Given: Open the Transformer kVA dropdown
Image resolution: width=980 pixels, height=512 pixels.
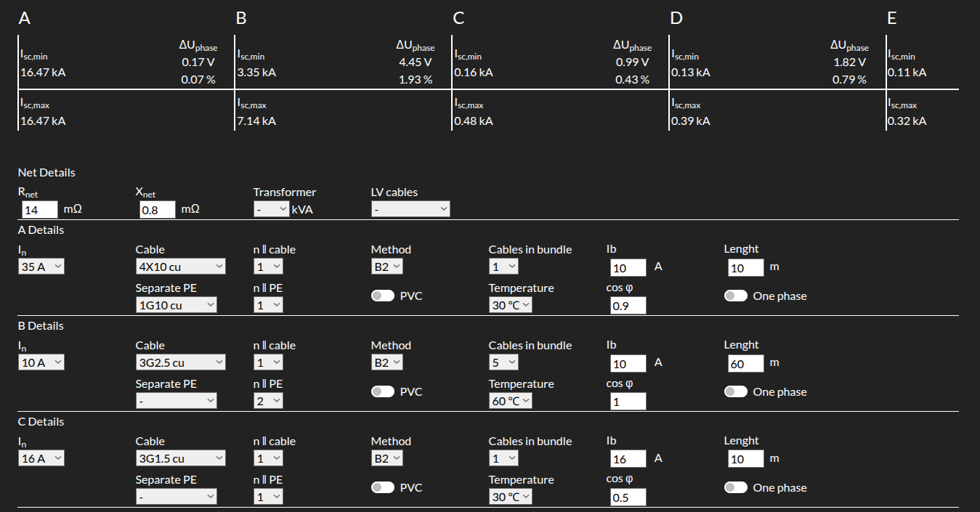Looking at the screenshot, I should click(271, 209).
